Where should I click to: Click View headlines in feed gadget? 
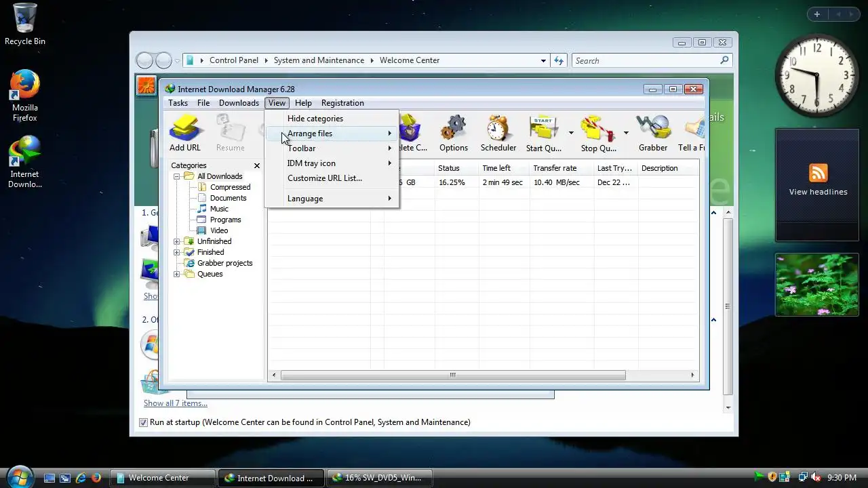coord(818,192)
